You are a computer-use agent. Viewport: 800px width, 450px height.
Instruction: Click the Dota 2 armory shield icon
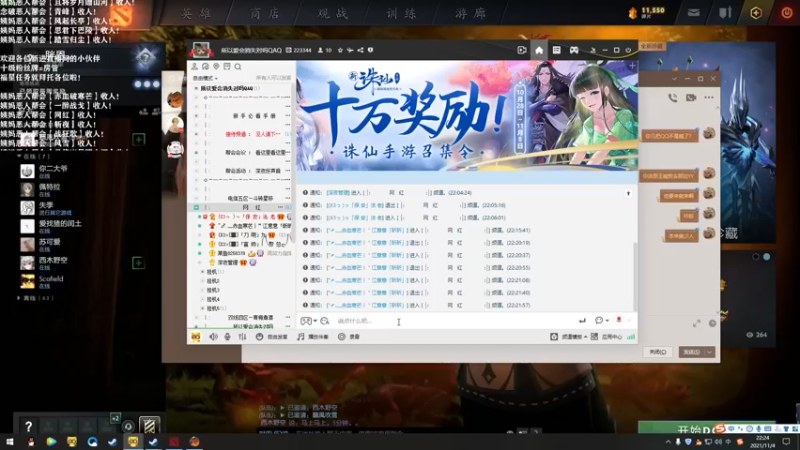[x=725, y=13]
